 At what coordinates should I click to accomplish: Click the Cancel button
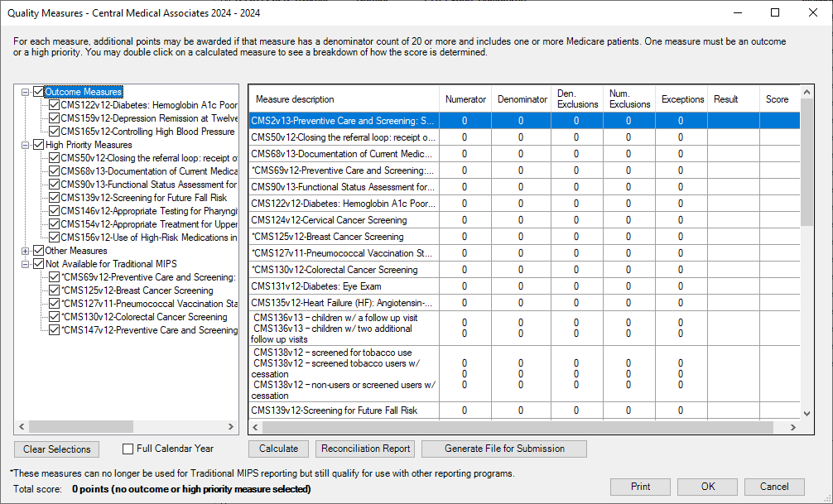coord(774,487)
